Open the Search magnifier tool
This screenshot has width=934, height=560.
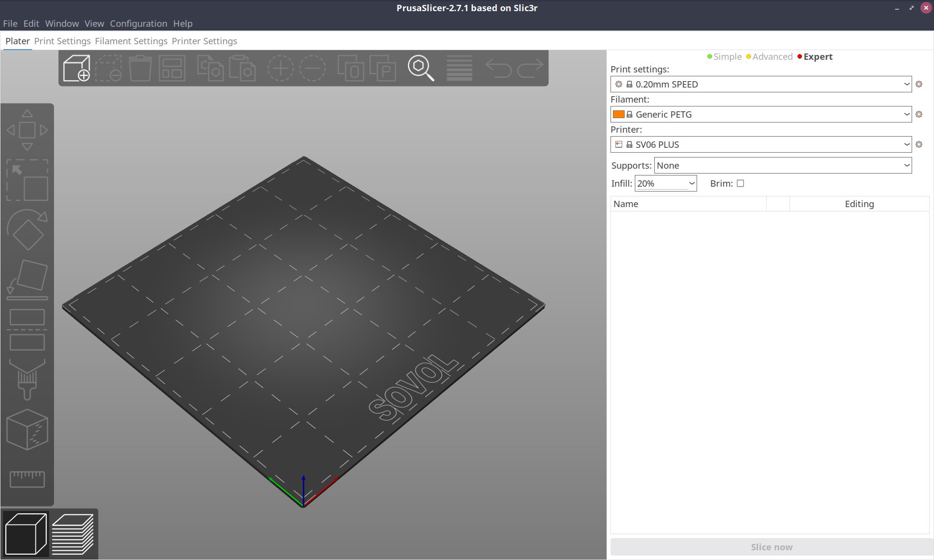click(x=421, y=68)
